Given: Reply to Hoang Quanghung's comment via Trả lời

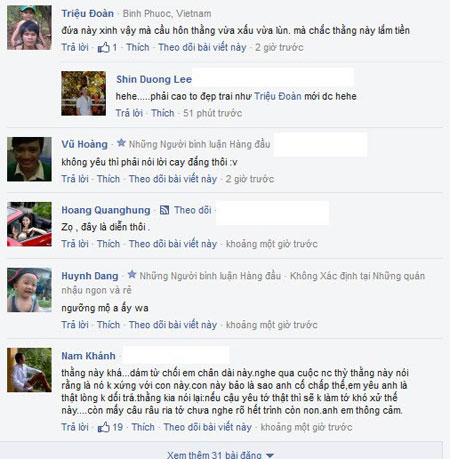Looking at the screenshot, I should tap(75, 244).
